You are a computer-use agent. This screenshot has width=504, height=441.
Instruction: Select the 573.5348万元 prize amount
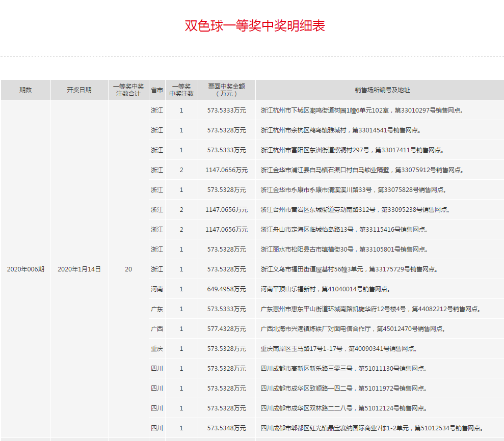pos(227,428)
